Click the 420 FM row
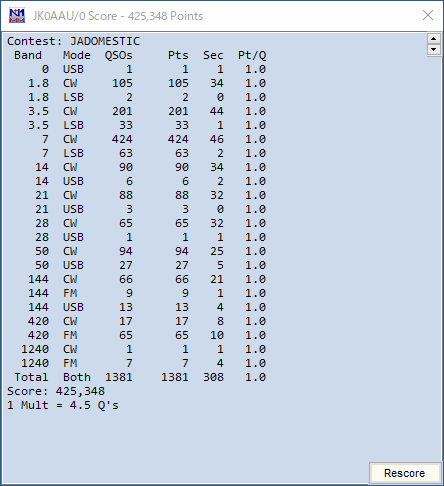This screenshot has height=486, width=444. tap(137, 335)
